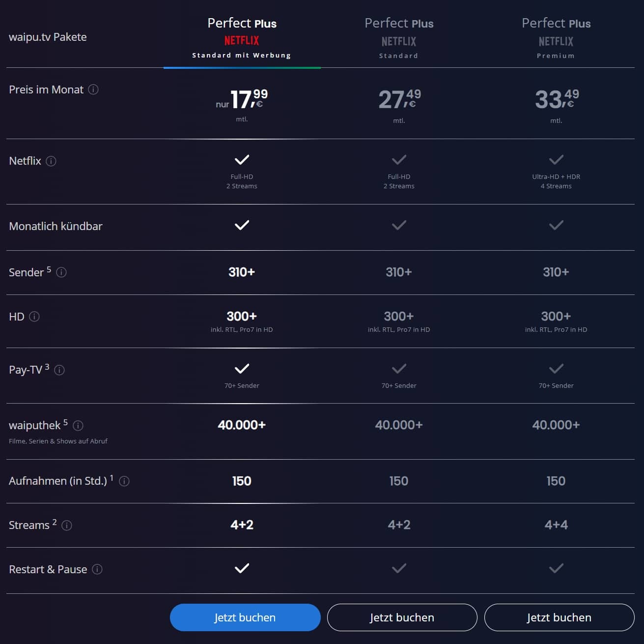Switch to Perfect Plus Netflix Standard plan
Viewport: 644px width, 644px height.
tap(399, 37)
